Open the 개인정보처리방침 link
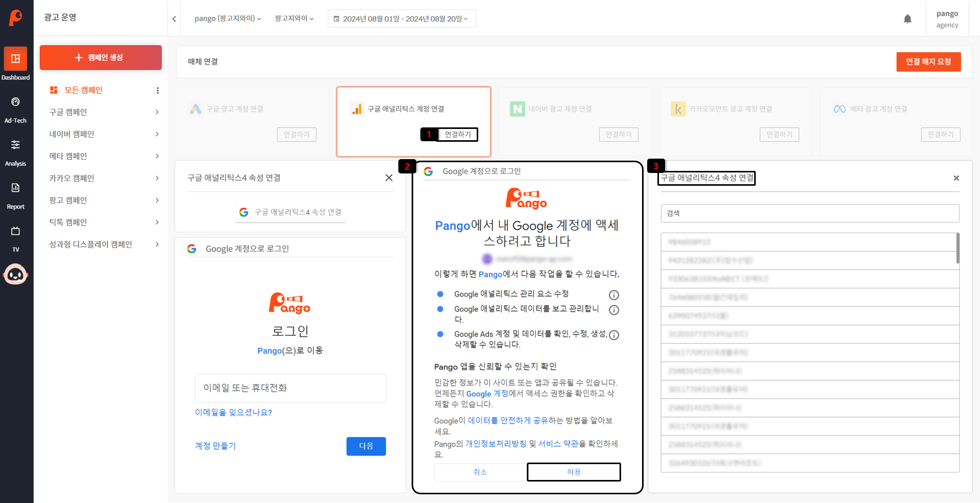980x503 pixels. pos(496,444)
